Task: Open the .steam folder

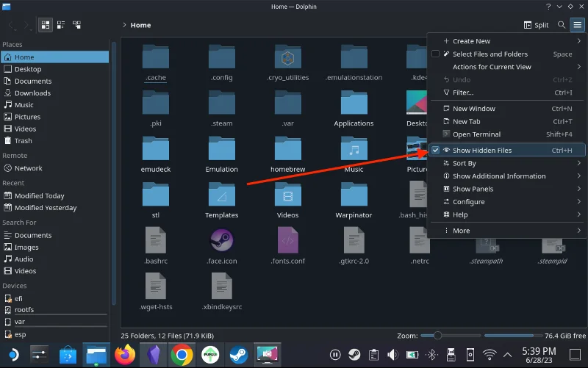Action: point(222,109)
